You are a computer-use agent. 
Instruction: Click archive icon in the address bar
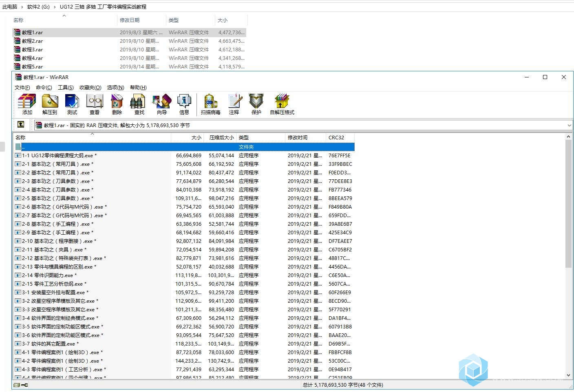[39, 125]
